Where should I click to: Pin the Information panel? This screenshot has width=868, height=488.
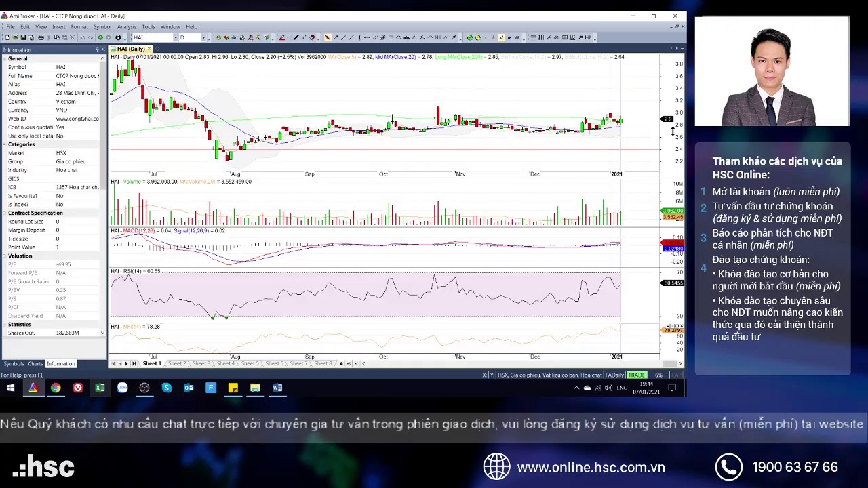coord(96,49)
